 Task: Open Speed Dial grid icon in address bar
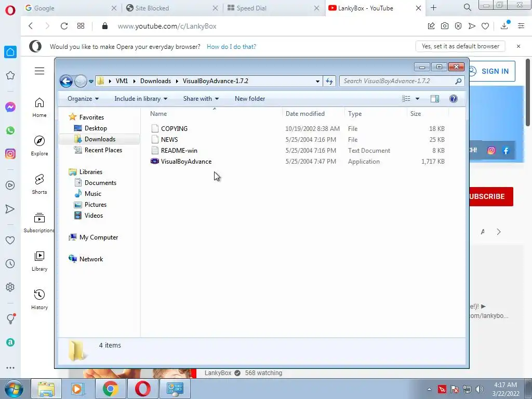(x=81, y=26)
